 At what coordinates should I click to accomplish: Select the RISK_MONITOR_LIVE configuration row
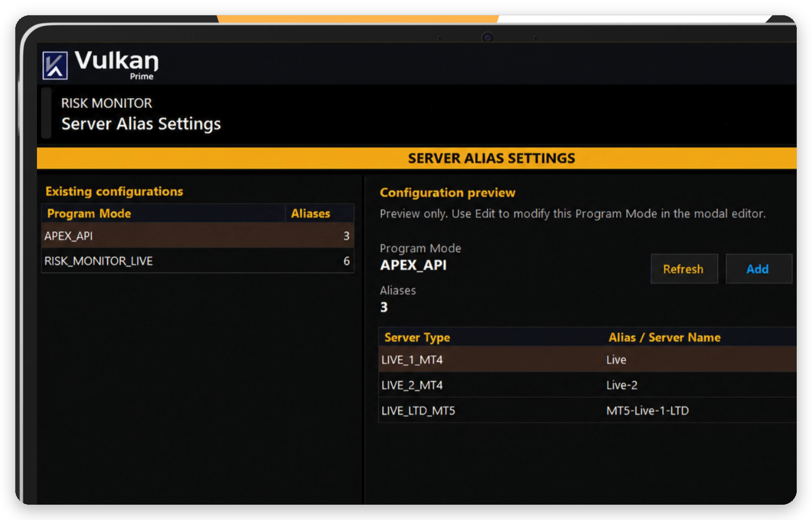[x=197, y=261]
